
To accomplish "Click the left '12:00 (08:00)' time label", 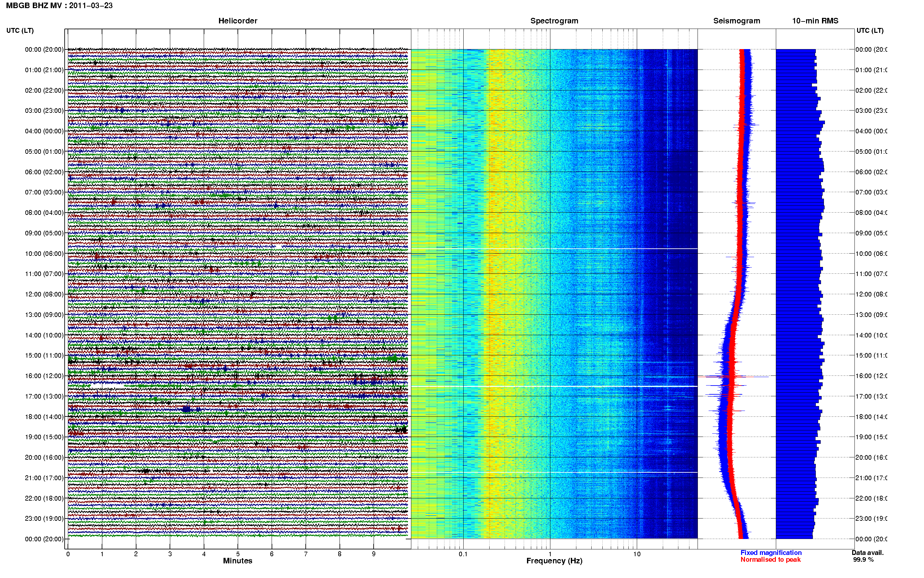I will 44,294.
